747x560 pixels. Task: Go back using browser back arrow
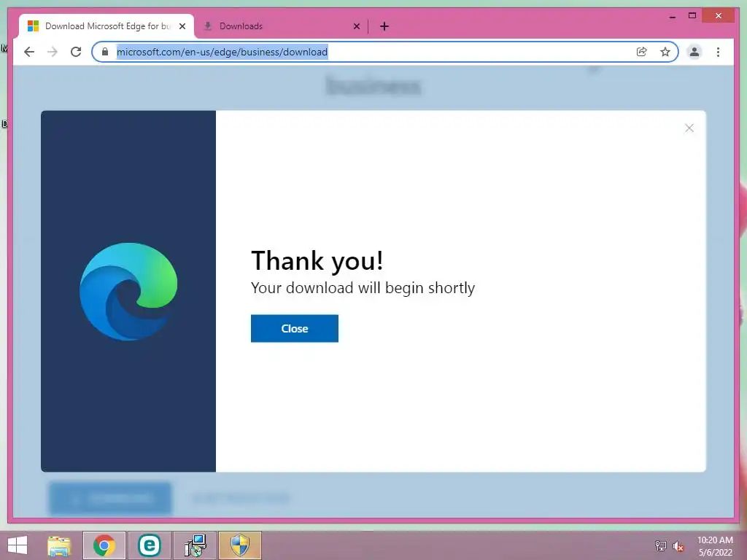[29, 52]
